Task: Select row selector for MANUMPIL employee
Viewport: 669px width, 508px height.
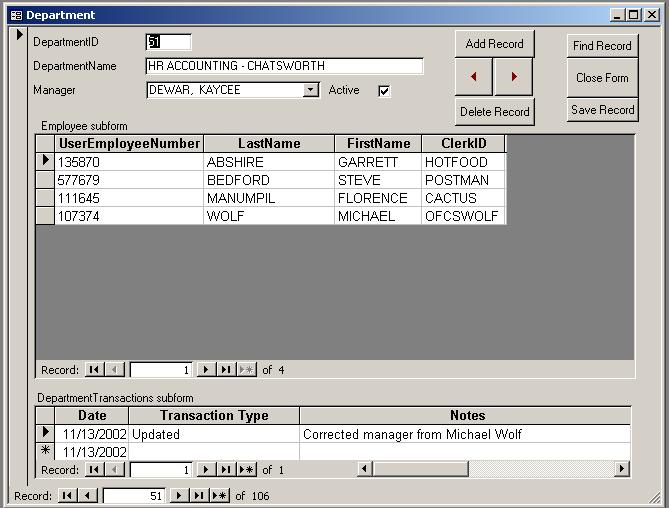Action: click(45, 198)
